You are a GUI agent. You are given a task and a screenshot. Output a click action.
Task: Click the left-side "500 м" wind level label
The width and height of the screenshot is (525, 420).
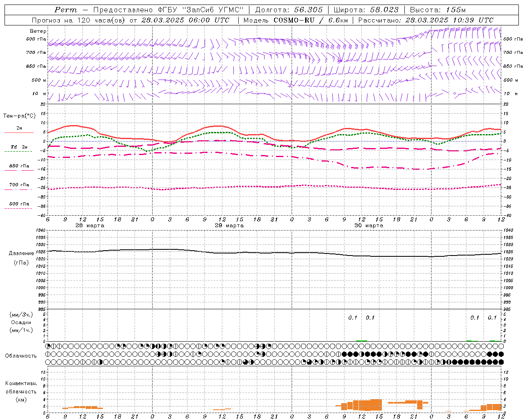point(39,80)
